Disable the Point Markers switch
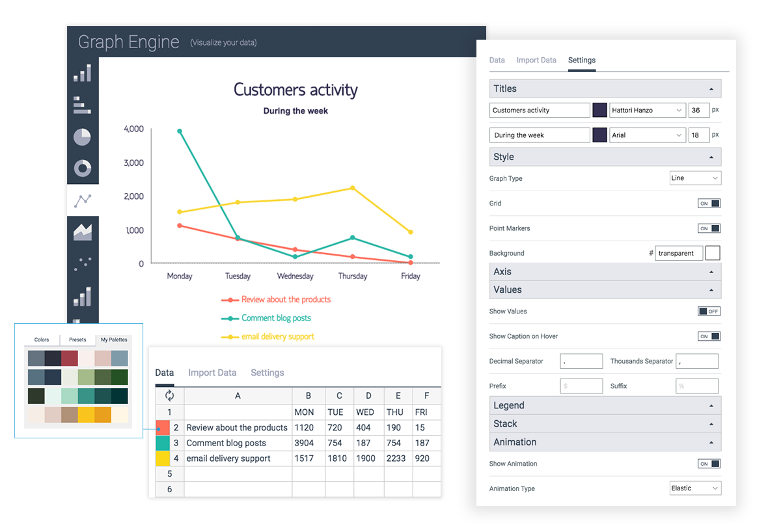The width and height of the screenshot is (781, 532). point(709,228)
